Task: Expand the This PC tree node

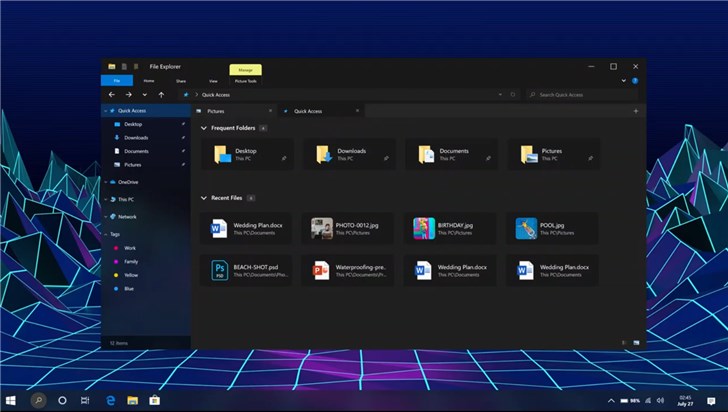Action: coord(106,199)
